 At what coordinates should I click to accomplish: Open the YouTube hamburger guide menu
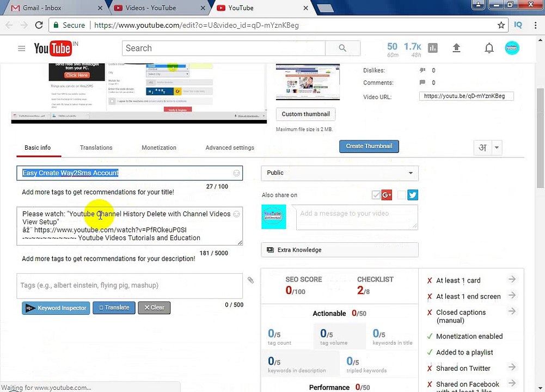[22, 48]
